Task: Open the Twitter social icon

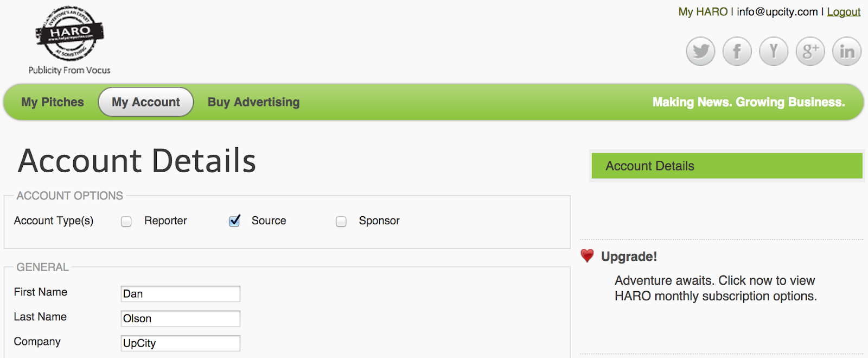Action: (700, 52)
